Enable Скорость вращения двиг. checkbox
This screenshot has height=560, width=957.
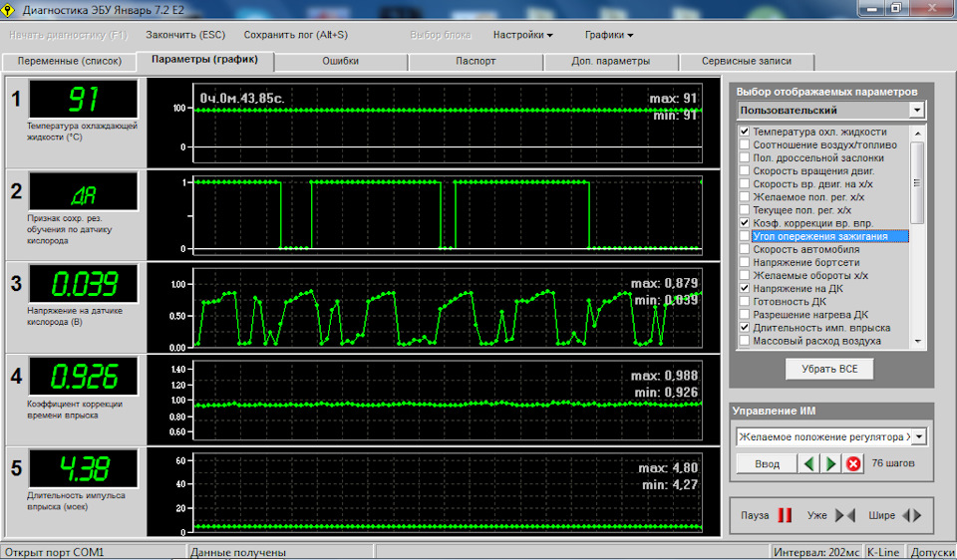point(745,170)
